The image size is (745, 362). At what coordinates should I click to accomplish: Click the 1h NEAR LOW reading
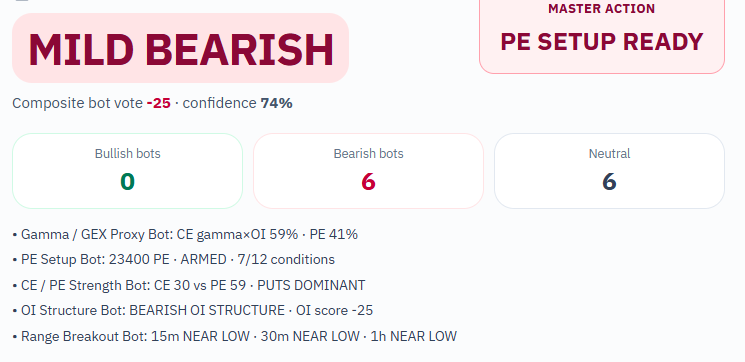click(413, 336)
